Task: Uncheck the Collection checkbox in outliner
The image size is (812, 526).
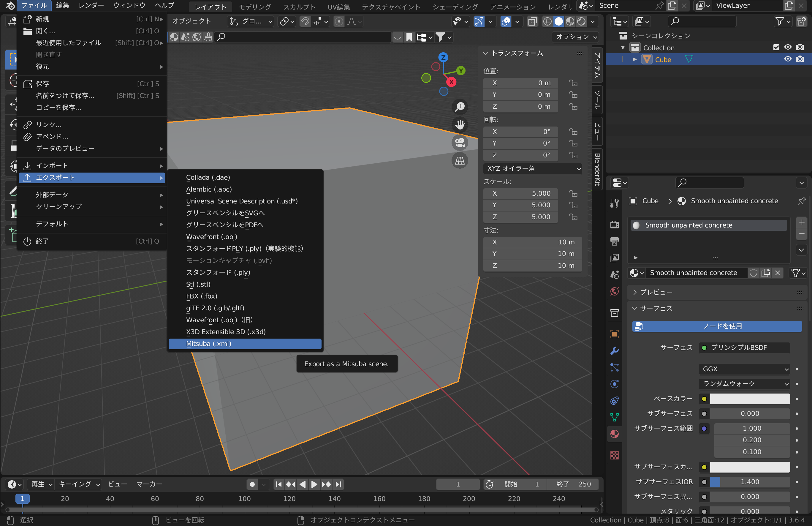Action: [x=776, y=48]
